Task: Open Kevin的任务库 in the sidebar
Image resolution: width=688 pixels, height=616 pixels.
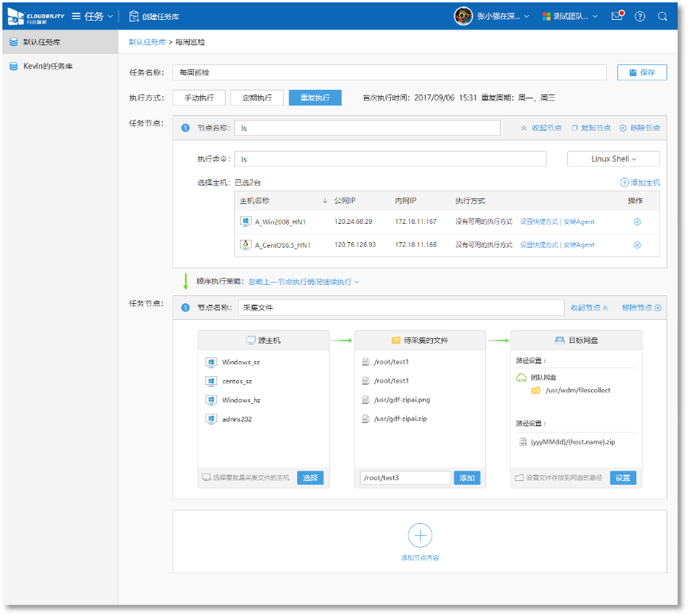Action: tap(48, 66)
